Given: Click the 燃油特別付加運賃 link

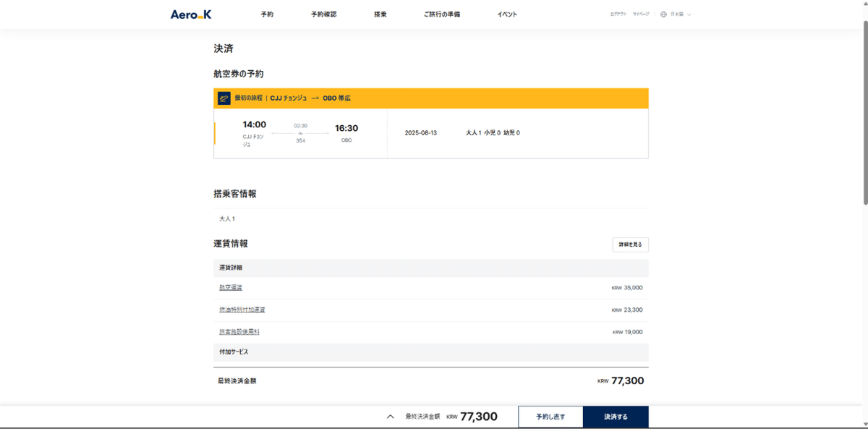Looking at the screenshot, I should [x=242, y=310].
